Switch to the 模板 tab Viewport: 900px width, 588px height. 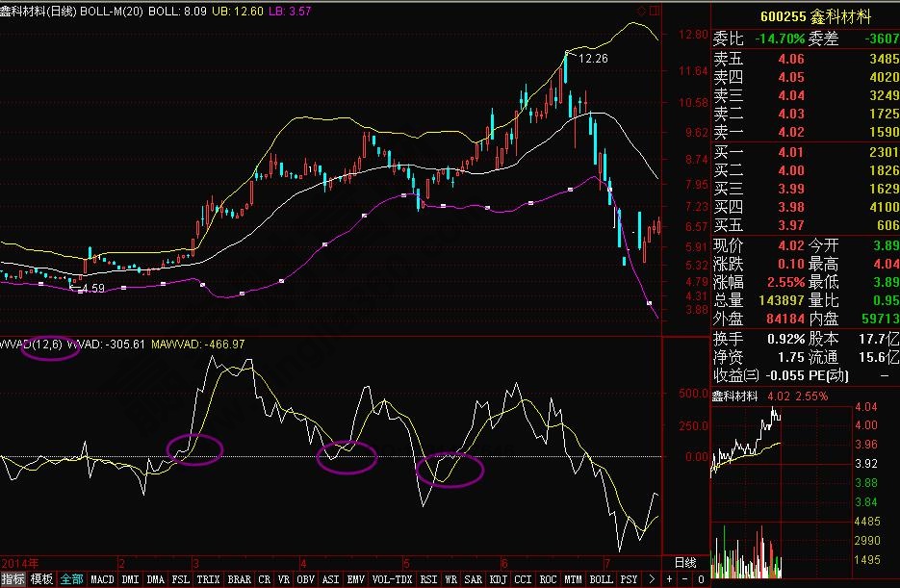coord(42,579)
